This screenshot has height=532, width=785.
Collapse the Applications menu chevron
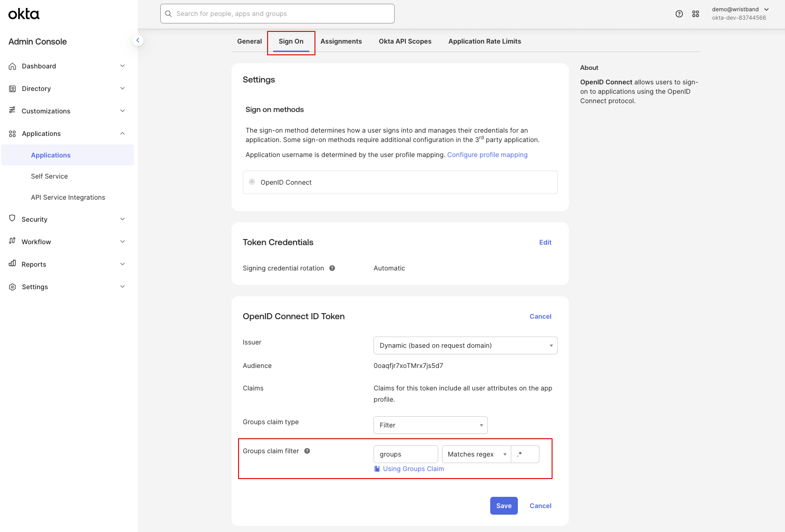tap(122, 134)
